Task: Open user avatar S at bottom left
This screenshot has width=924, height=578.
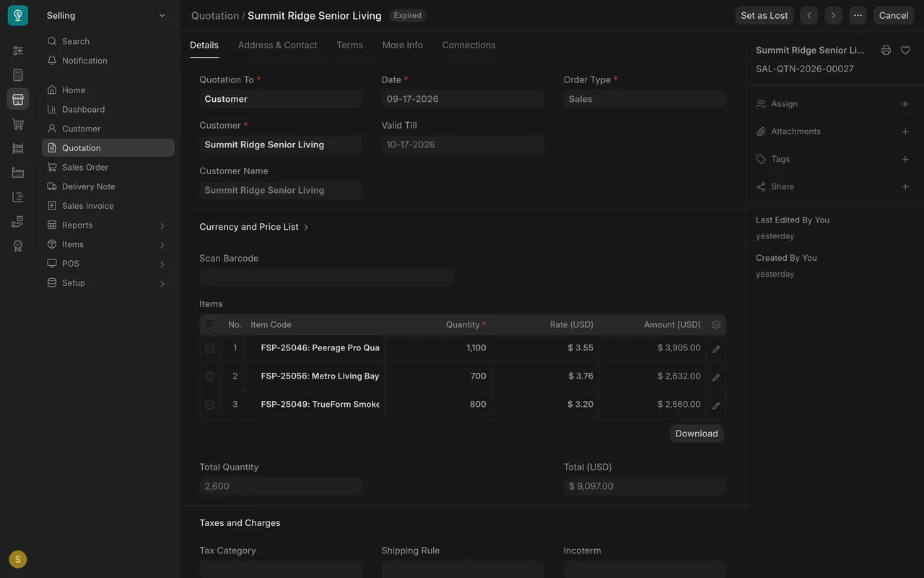Action: (18, 559)
